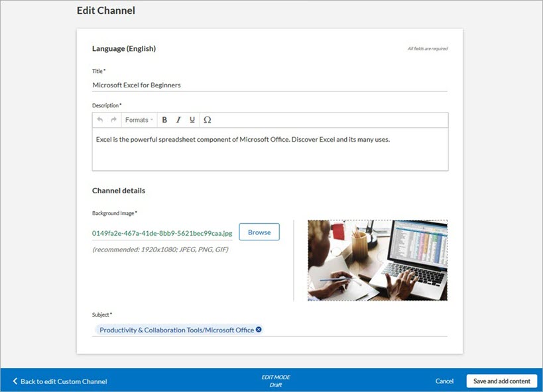The image size is (543, 392).
Task: Toggle bold formatting in description editor
Action: pos(164,120)
